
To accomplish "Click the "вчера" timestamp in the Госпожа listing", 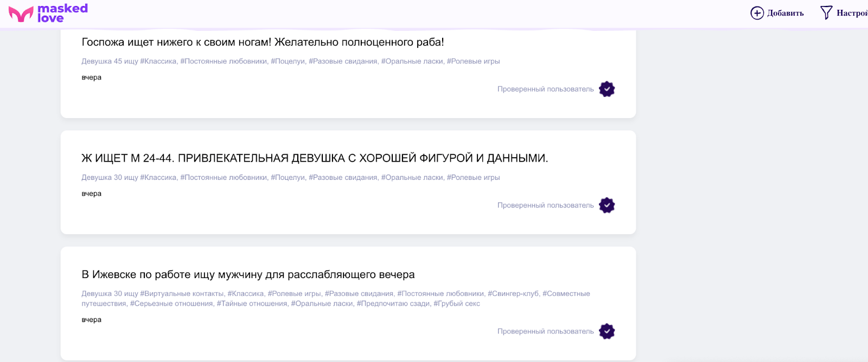I will click(x=92, y=77).
